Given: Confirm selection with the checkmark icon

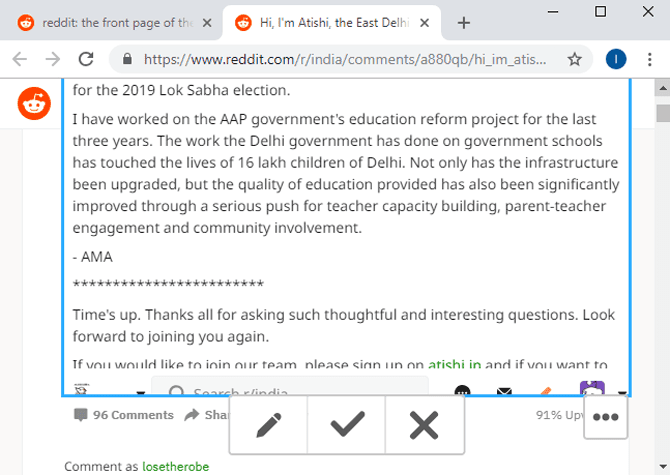Looking at the screenshot, I should 346,425.
